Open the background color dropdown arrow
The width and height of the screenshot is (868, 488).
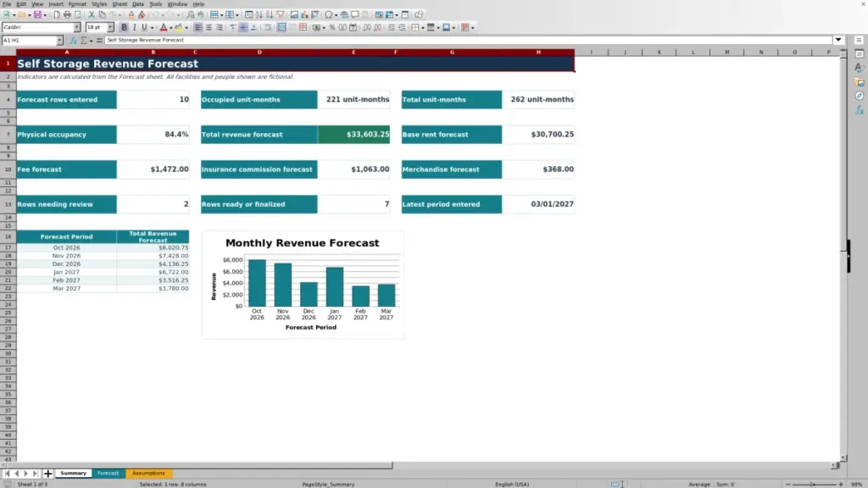[x=186, y=28]
